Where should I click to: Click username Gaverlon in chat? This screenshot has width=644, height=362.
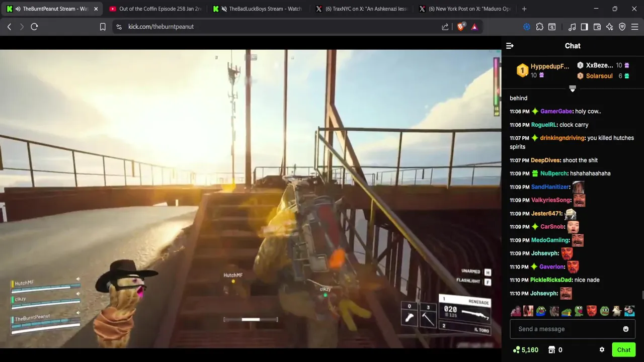[x=551, y=267]
